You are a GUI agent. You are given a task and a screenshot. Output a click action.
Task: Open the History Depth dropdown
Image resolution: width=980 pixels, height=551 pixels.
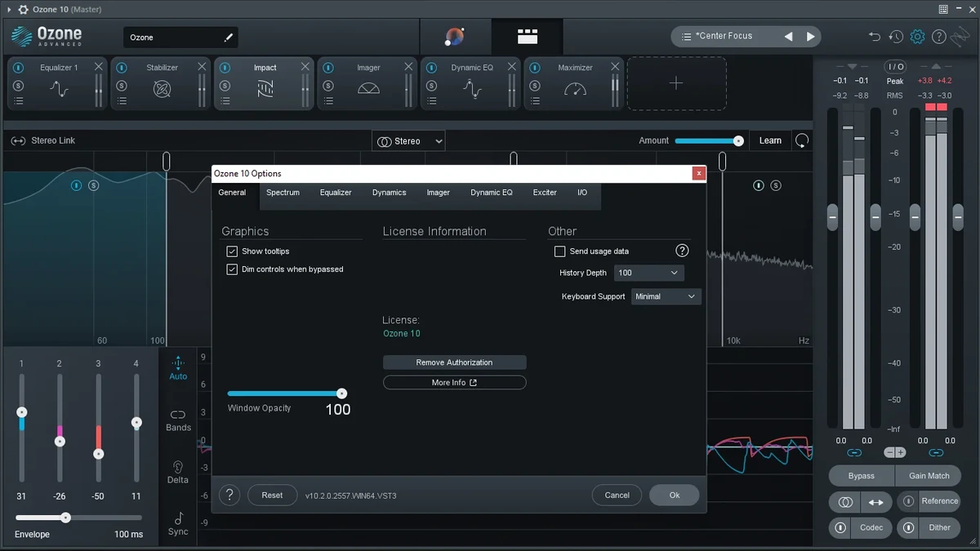pyautogui.click(x=649, y=273)
